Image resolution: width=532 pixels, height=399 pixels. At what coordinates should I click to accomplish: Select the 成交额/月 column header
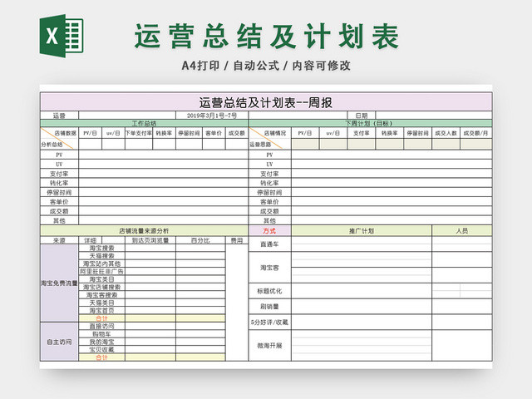[476, 133]
